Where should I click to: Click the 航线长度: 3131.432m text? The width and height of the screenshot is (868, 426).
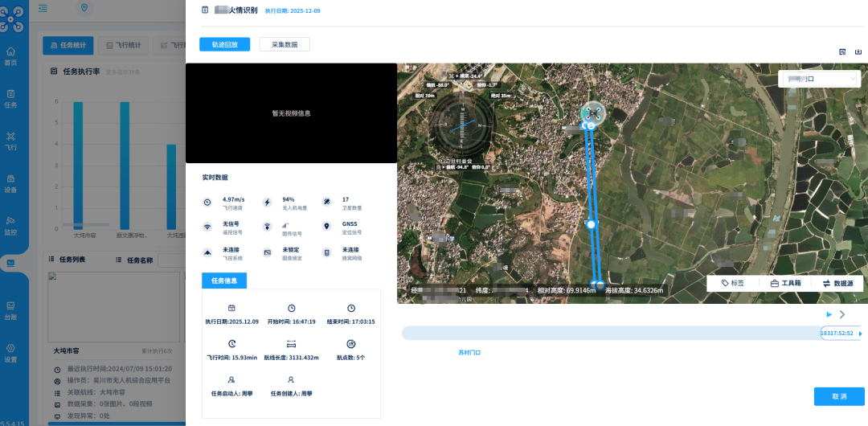[x=291, y=358]
